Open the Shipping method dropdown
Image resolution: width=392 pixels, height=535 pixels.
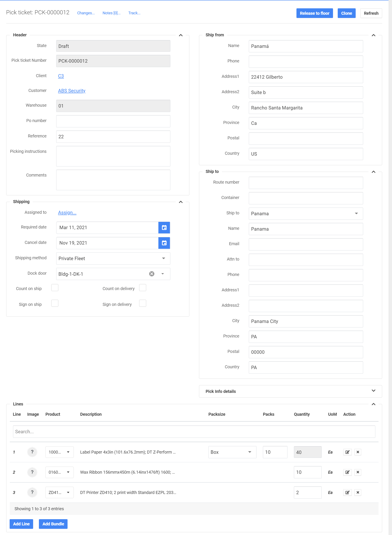coord(113,258)
